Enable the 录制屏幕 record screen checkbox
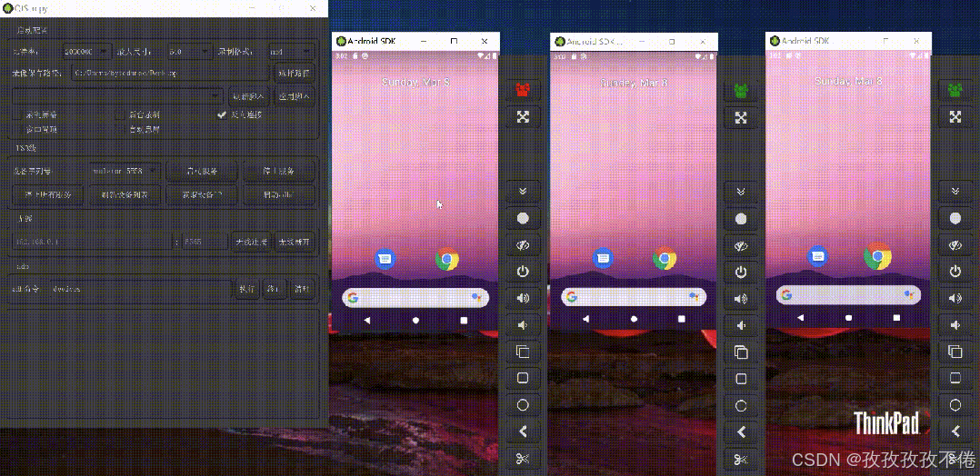The height and width of the screenshot is (476, 980). point(17,115)
